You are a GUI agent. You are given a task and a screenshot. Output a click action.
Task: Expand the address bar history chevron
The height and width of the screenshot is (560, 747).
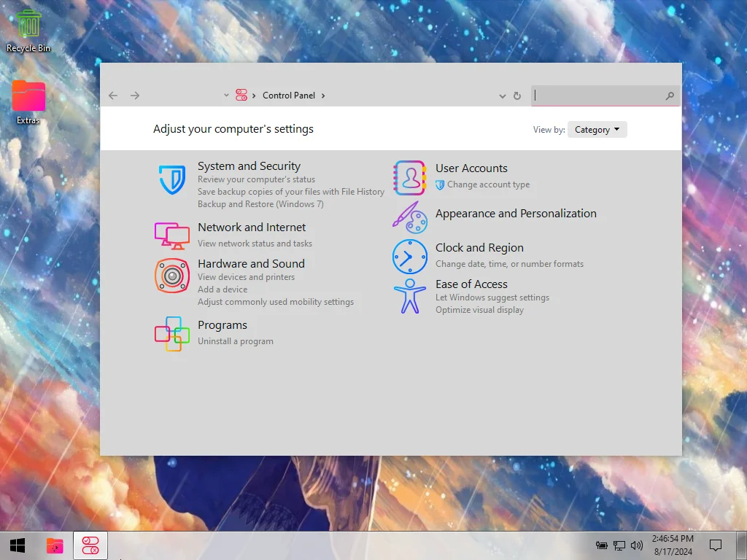tap(502, 96)
